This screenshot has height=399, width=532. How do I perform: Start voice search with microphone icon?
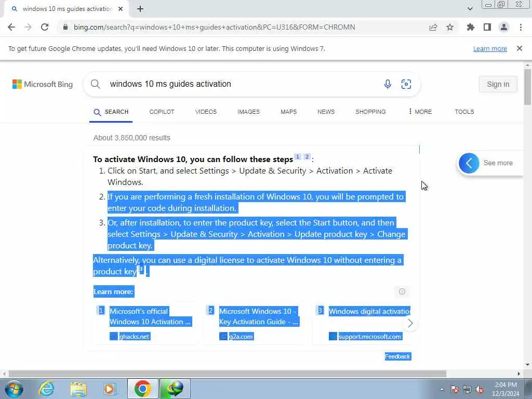388,84
